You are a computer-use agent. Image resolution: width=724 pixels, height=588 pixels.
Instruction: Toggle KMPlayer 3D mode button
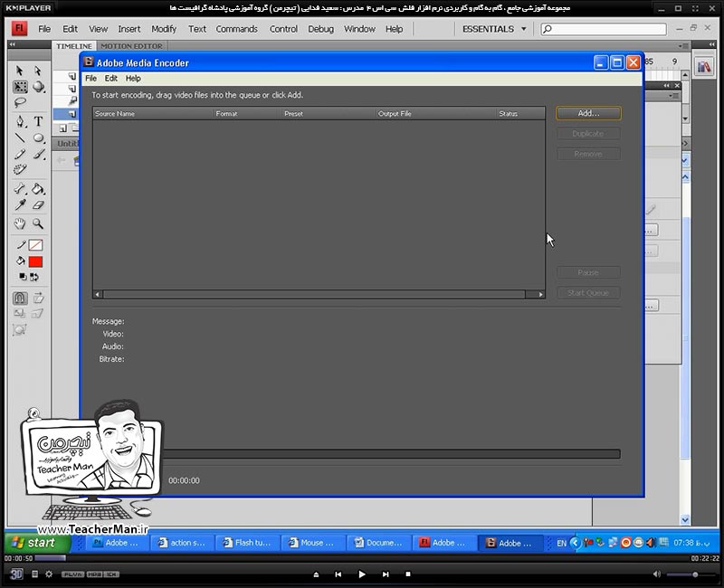pos(16,574)
